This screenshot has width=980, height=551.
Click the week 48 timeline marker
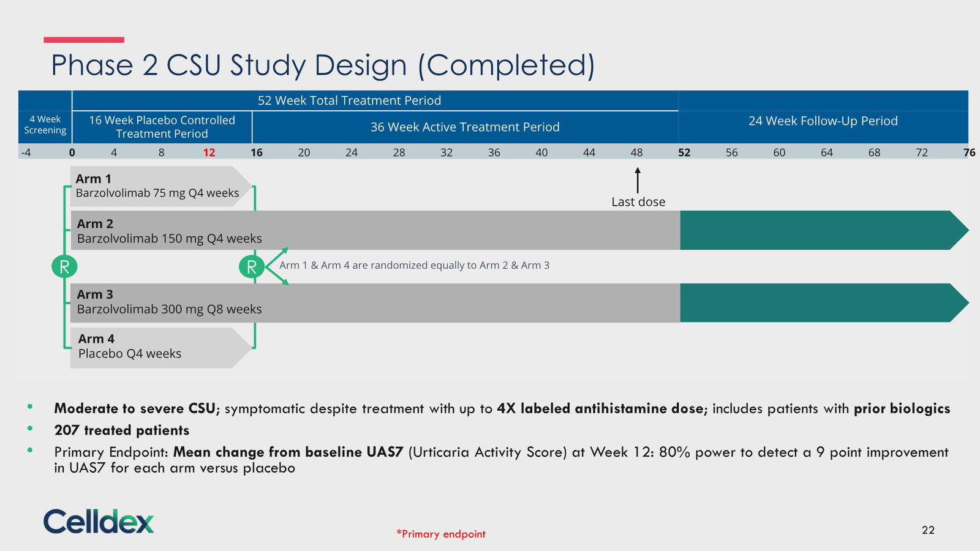(x=637, y=152)
